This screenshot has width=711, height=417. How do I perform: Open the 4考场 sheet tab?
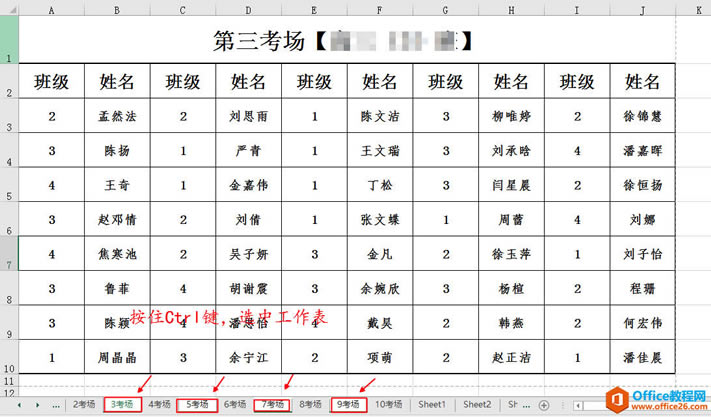pyautogui.click(x=159, y=404)
